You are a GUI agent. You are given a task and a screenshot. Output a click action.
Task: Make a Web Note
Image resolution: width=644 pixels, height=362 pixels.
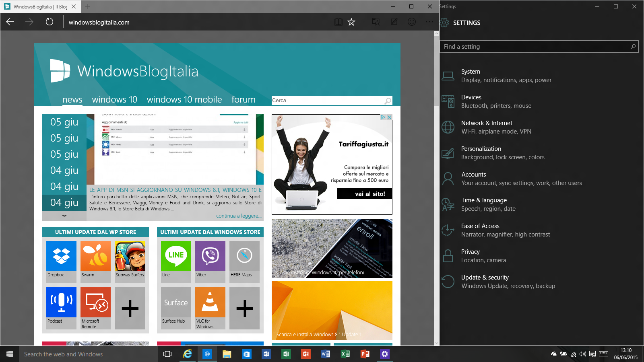(394, 22)
